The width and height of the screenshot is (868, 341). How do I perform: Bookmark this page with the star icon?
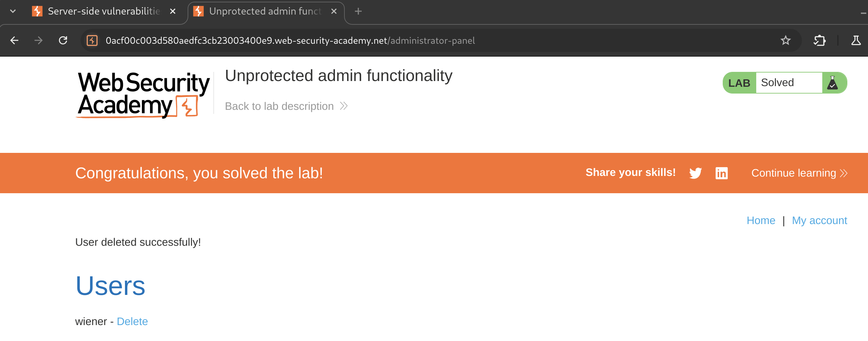coord(785,41)
